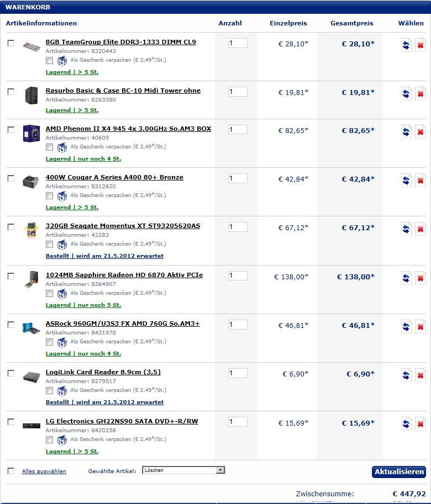The height and width of the screenshot is (504, 431).
Task: Click the Aktualisieren button
Action: (x=399, y=471)
